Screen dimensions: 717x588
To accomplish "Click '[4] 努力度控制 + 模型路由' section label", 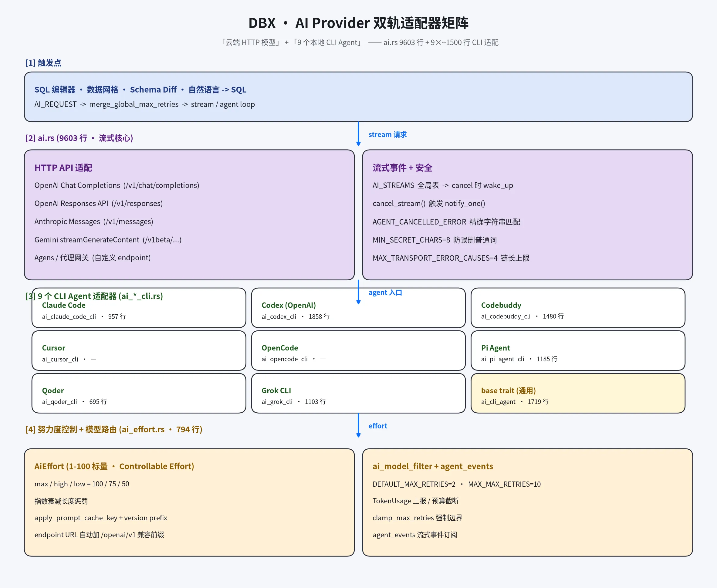I will (x=114, y=429).
